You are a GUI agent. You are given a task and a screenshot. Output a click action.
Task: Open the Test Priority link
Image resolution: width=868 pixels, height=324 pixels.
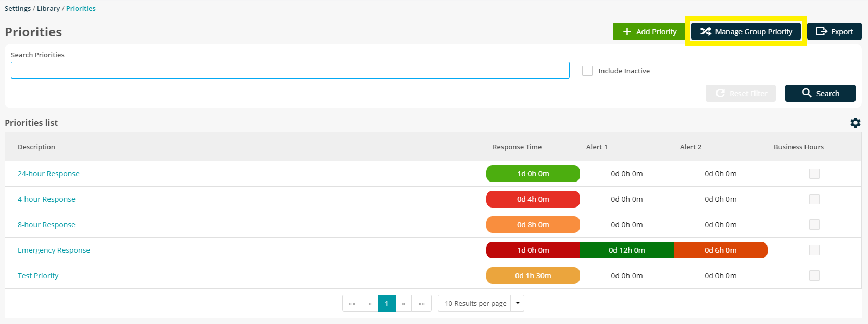[38, 276]
